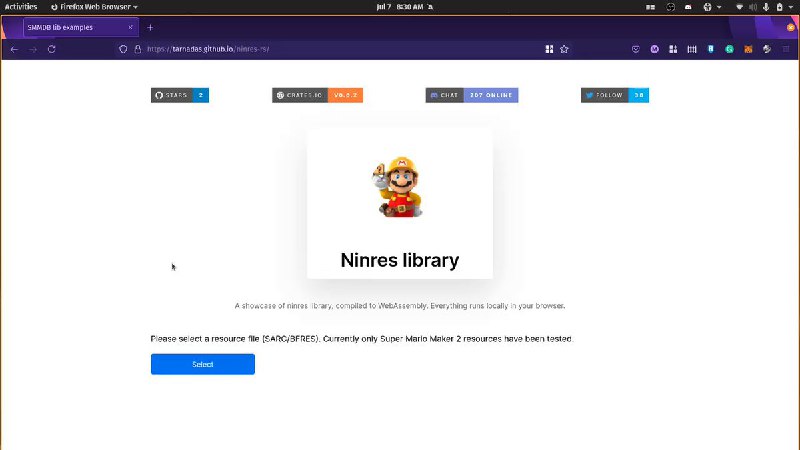This screenshot has width=800, height=450.
Task: Open the squares extension icon in toolbar
Action: (x=673, y=49)
